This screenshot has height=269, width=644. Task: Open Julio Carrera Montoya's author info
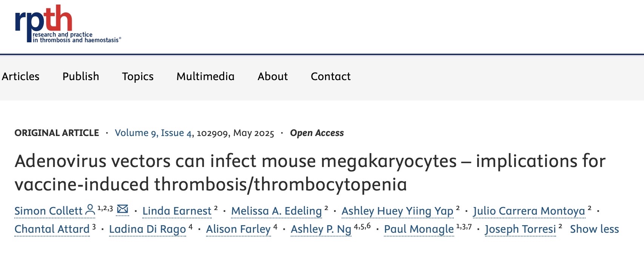tap(529, 211)
